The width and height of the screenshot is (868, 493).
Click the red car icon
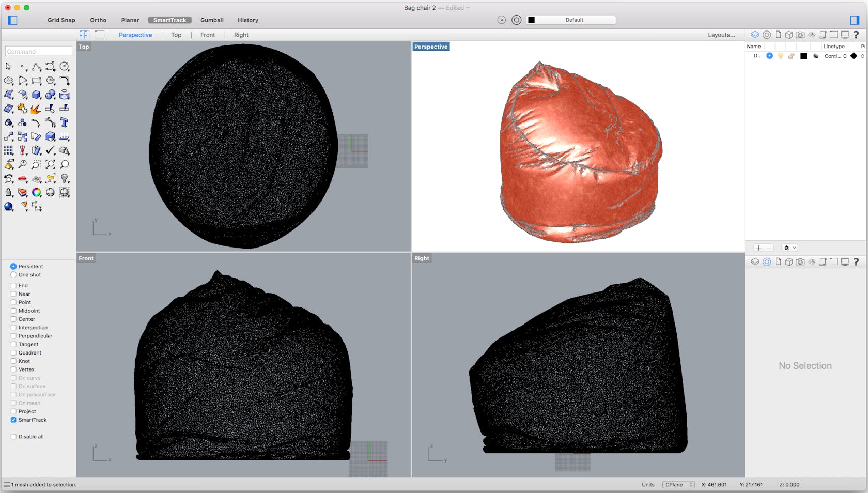point(22,179)
